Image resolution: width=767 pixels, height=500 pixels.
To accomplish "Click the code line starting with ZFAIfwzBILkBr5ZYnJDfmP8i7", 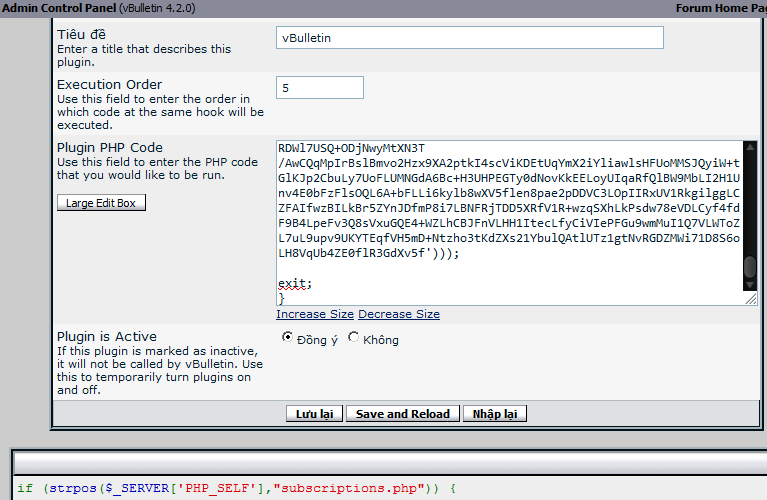I will click(x=509, y=208).
